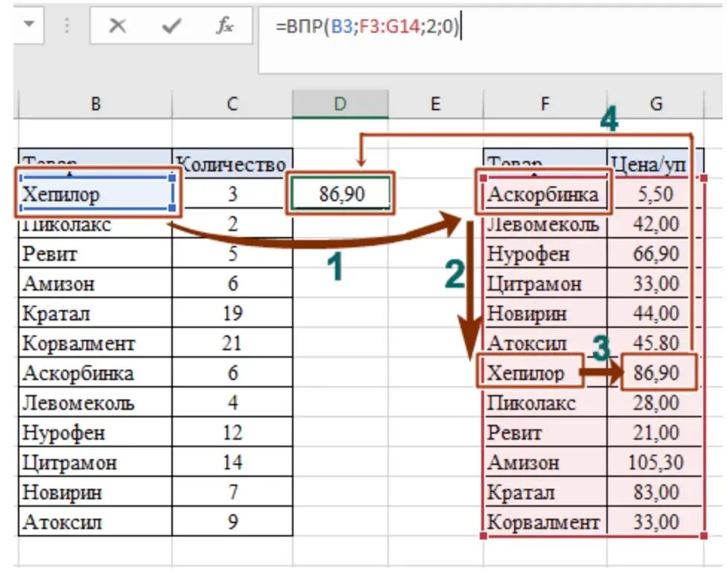The height and width of the screenshot is (588, 727).
Task: Select cell 'Цена/уп' header
Action: tap(655, 163)
